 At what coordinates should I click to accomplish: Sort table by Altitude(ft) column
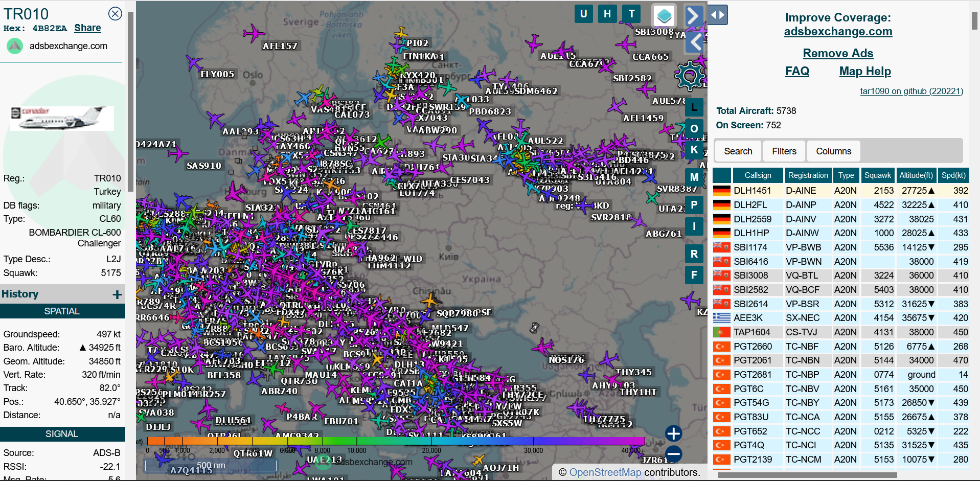[x=916, y=175]
